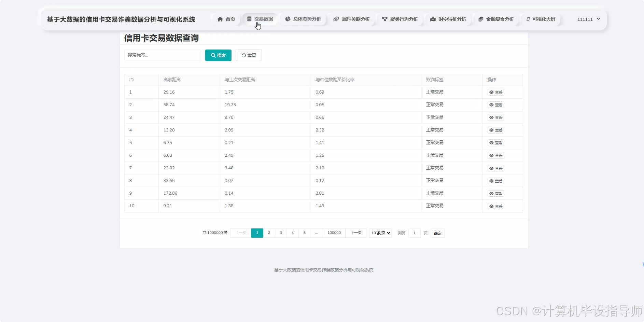Click the 确定 confirm jump button
Screen dimensions: 644x322
[x=437, y=233]
